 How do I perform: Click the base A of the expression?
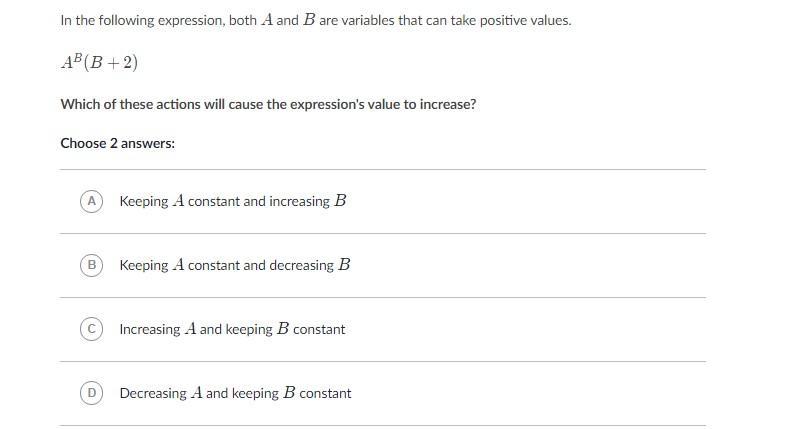point(67,63)
